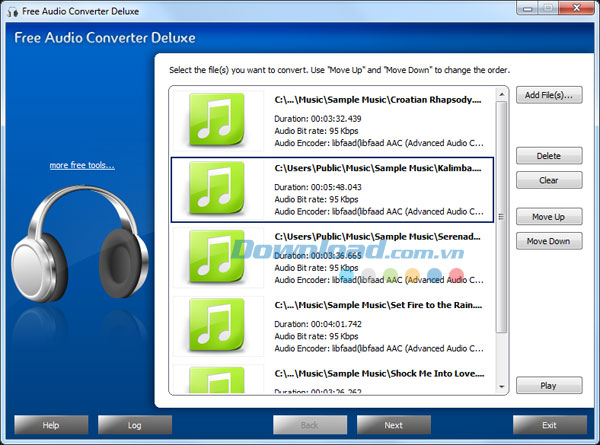Select the Shock Me Into Love path
Screen dimensions: 600x445
379,374
